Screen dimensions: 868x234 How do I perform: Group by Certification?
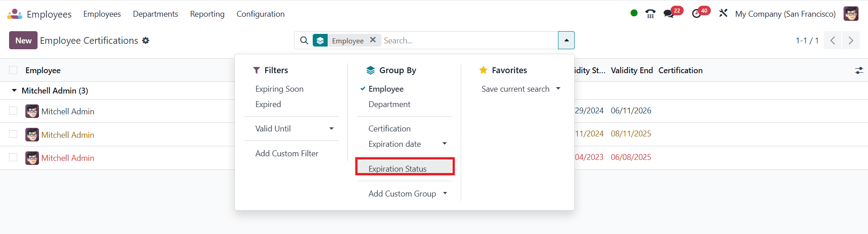[x=389, y=129]
